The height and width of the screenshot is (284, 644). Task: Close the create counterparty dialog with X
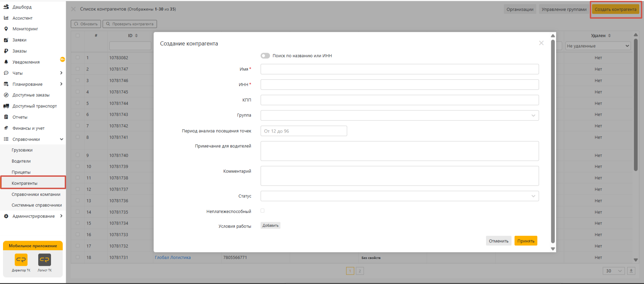[x=541, y=43]
